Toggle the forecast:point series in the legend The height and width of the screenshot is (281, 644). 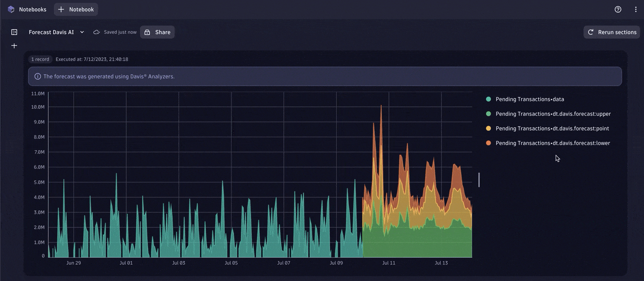[x=552, y=128]
